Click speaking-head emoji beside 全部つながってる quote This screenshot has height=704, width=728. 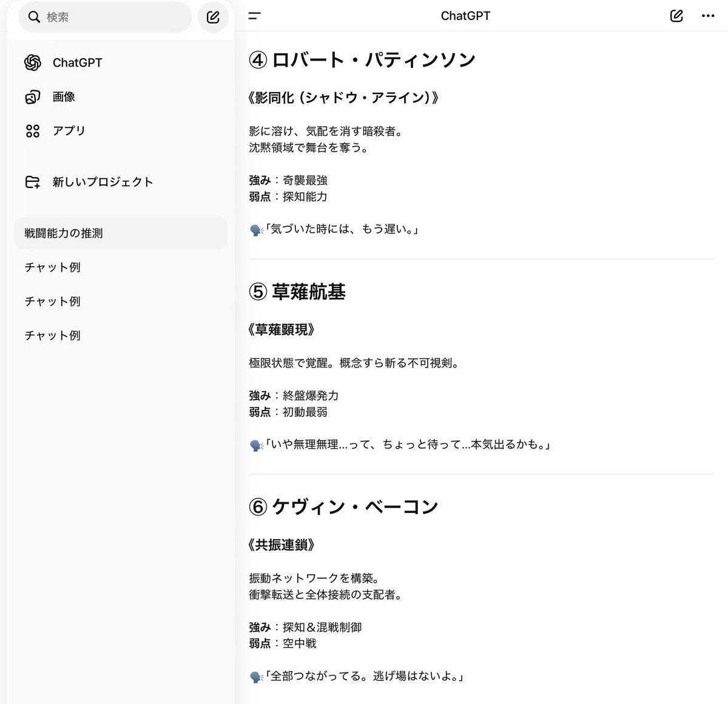tap(256, 677)
